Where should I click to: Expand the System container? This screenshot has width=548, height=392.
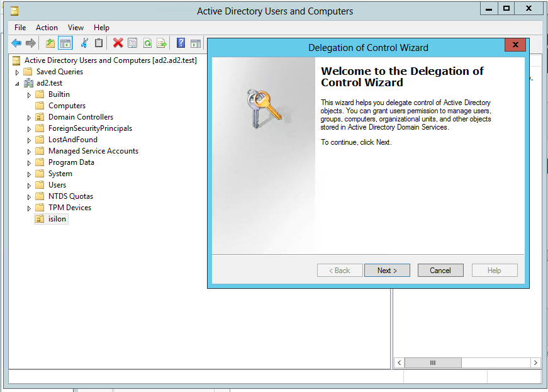(29, 174)
